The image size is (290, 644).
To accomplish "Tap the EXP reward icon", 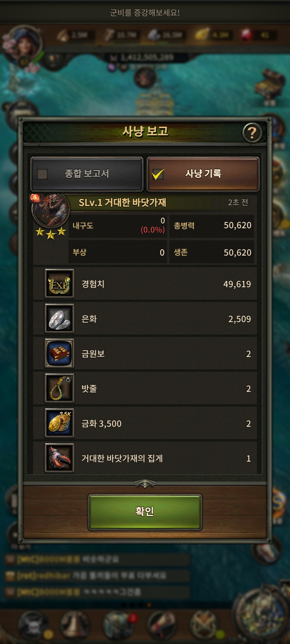I will 59,284.
